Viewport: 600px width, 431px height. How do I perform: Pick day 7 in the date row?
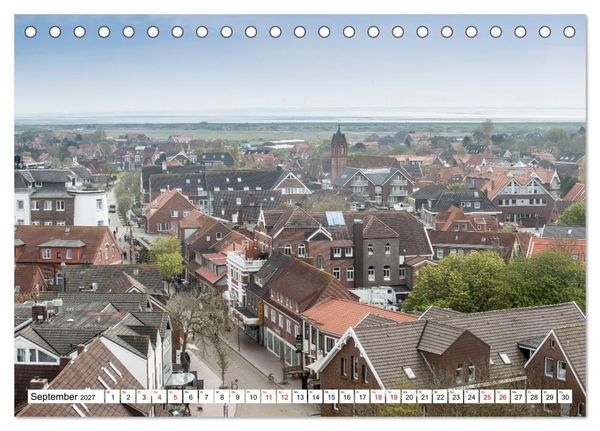click(x=206, y=397)
